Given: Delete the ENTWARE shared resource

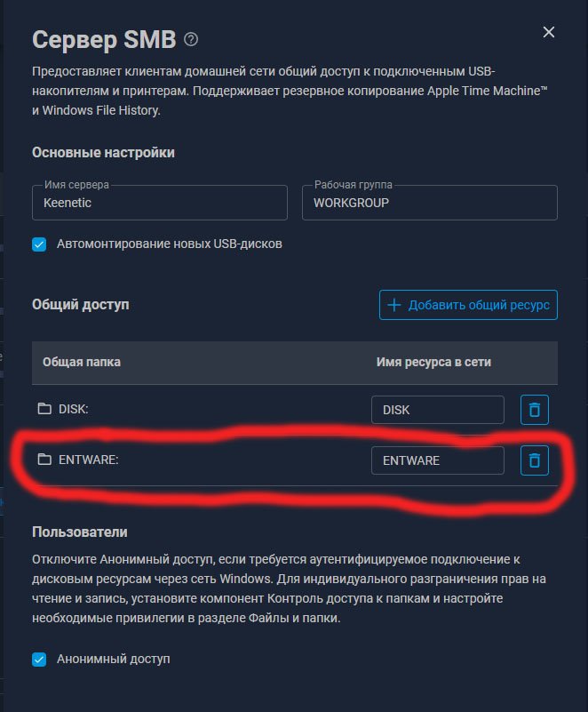Looking at the screenshot, I should 534,460.
